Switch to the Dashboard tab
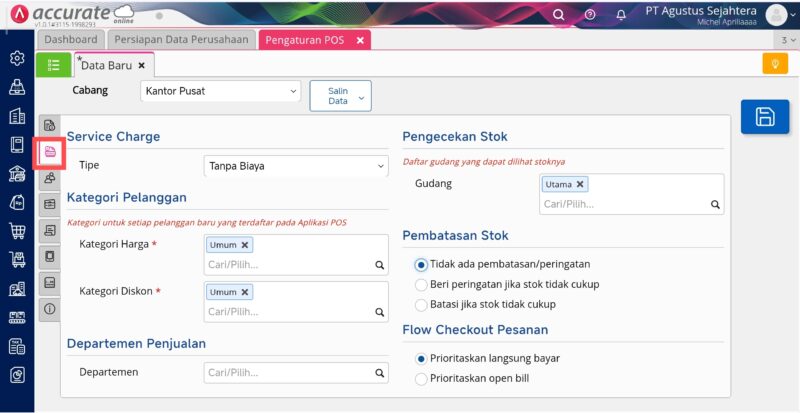 tap(71, 39)
